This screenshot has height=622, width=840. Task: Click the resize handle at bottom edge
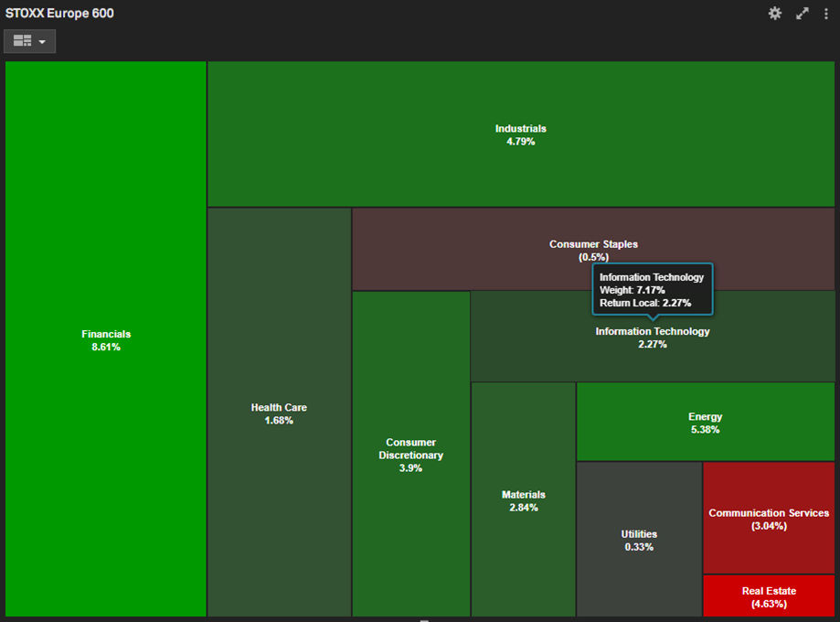[423, 619]
